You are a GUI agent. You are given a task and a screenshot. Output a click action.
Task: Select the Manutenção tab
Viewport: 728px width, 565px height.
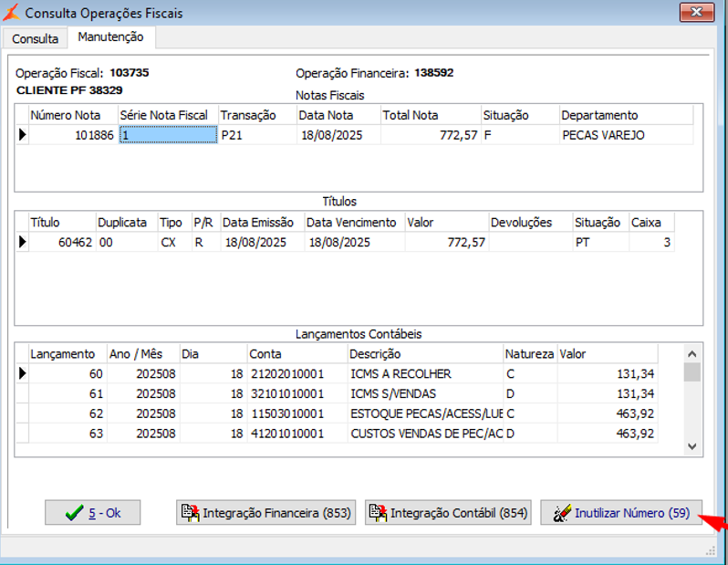(111, 37)
